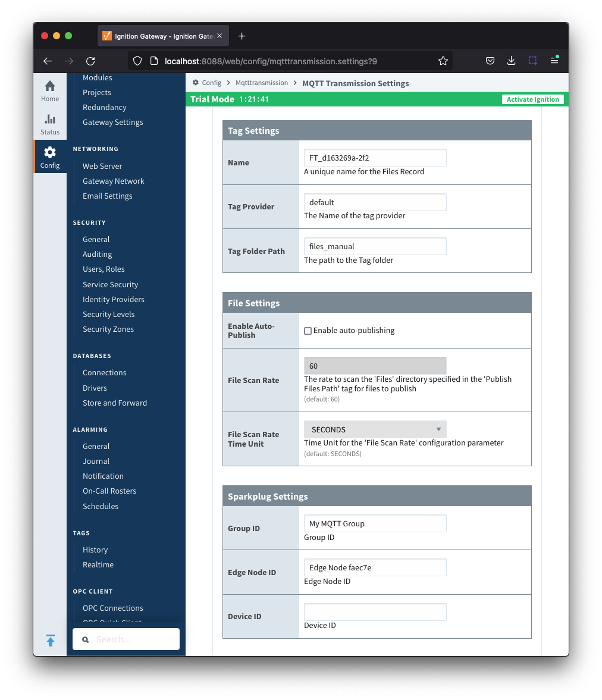The width and height of the screenshot is (602, 700).
Task: Click the File Scan Rate field
Action: (x=375, y=366)
